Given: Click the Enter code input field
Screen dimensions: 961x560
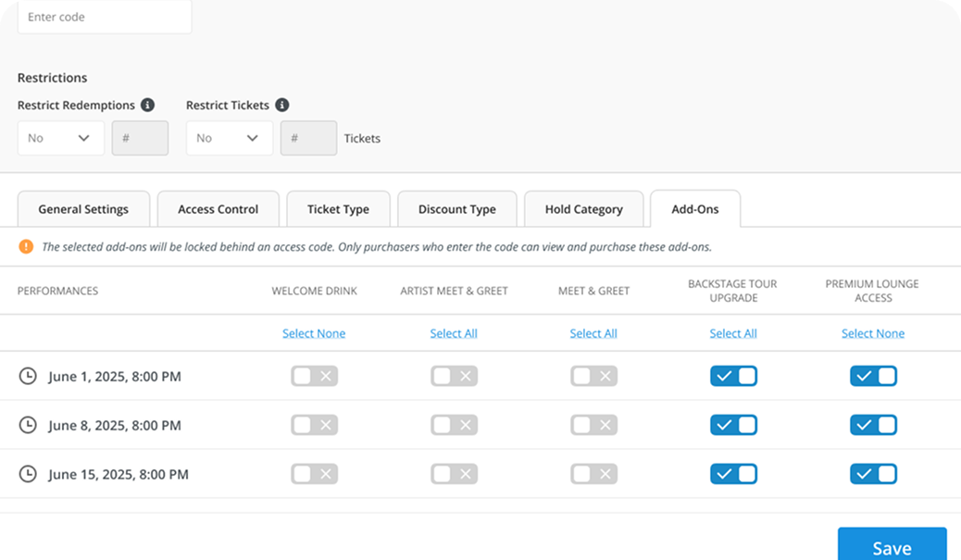Looking at the screenshot, I should click(104, 18).
